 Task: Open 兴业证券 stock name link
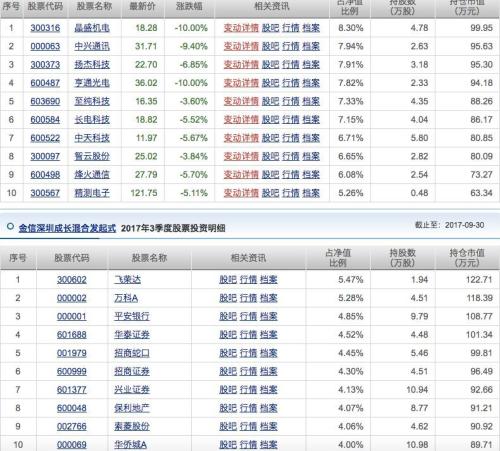(x=132, y=390)
